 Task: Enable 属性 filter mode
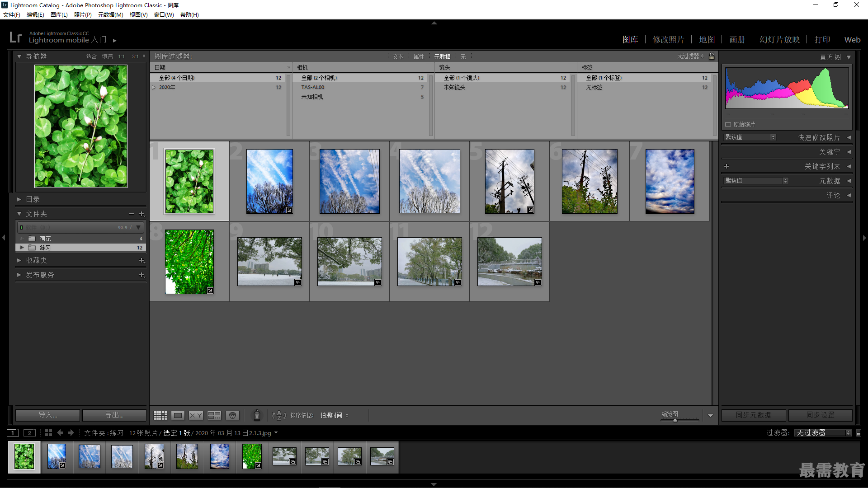(419, 56)
